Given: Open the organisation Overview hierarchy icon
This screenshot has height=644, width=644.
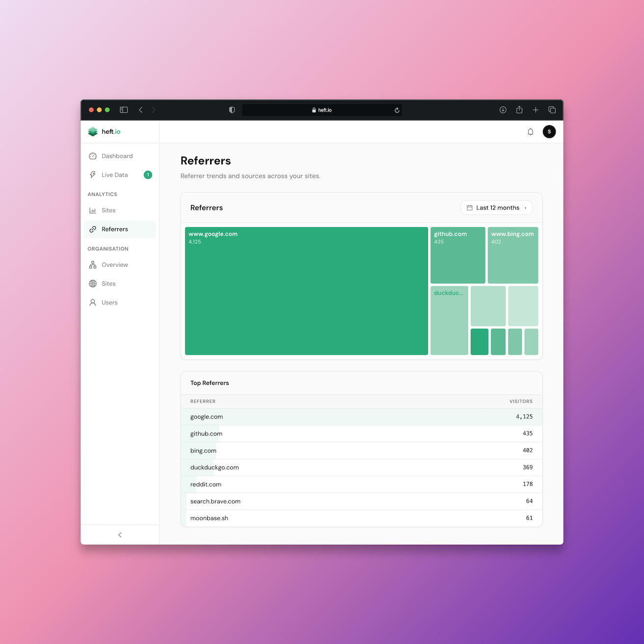Looking at the screenshot, I should [x=93, y=265].
